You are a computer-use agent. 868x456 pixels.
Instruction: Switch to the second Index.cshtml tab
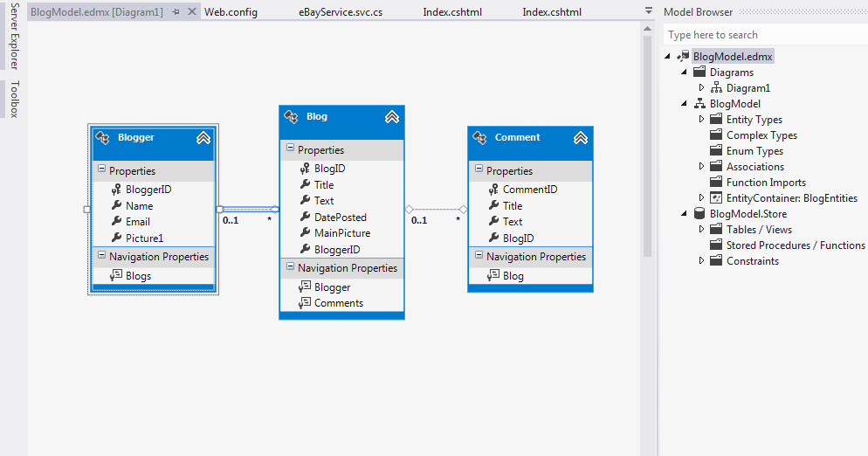(552, 11)
